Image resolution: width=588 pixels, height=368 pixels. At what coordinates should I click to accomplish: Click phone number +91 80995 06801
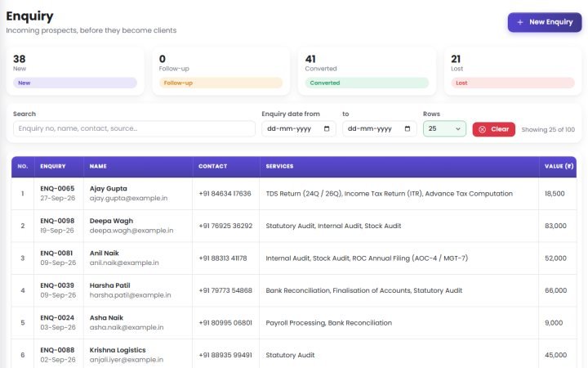[x=225, y=323]
